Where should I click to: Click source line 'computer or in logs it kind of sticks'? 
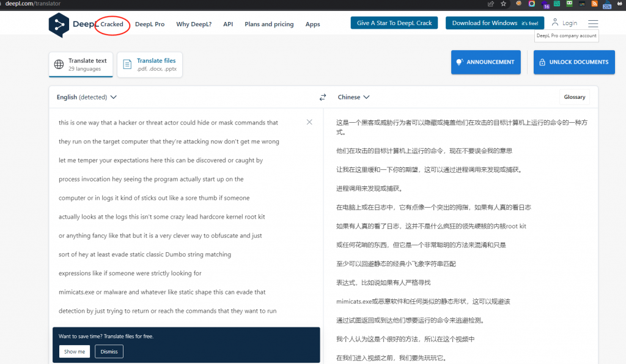(154, 198)
